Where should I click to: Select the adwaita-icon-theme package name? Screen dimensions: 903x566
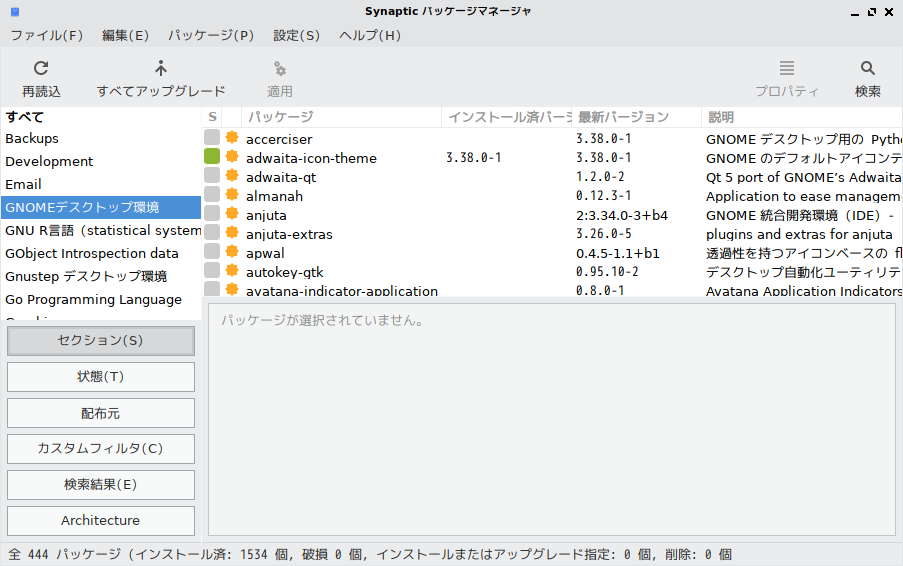click(312, 158)
